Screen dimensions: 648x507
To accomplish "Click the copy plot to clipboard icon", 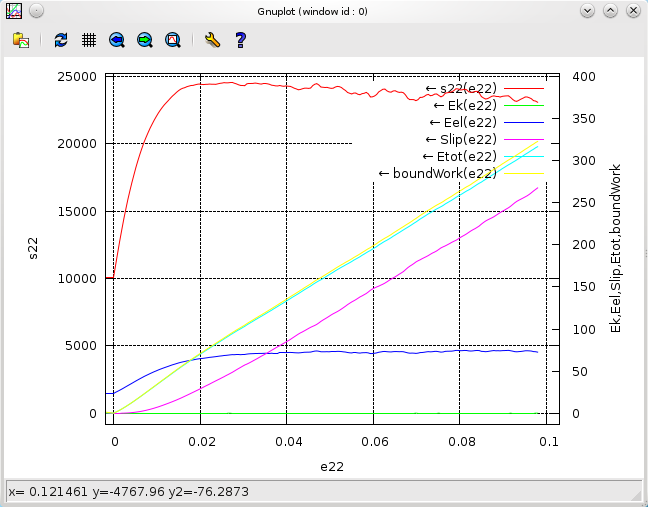I will point(21,40).
